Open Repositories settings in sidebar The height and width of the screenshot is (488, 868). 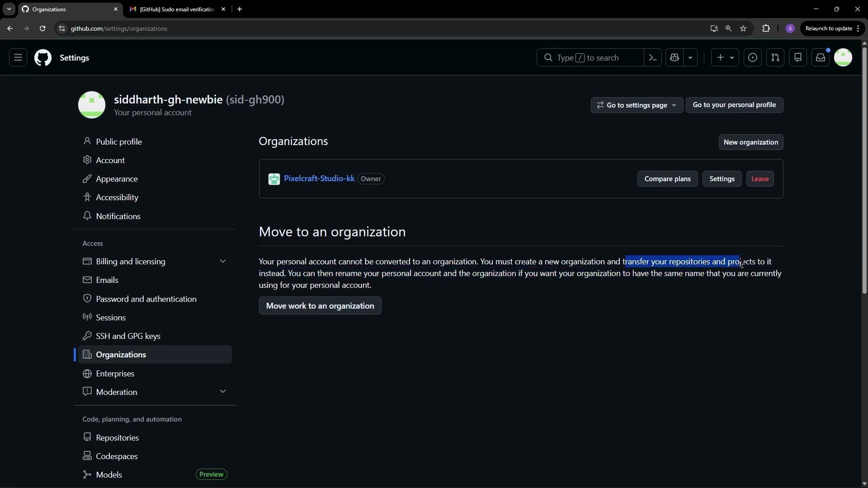click(155, 438)
